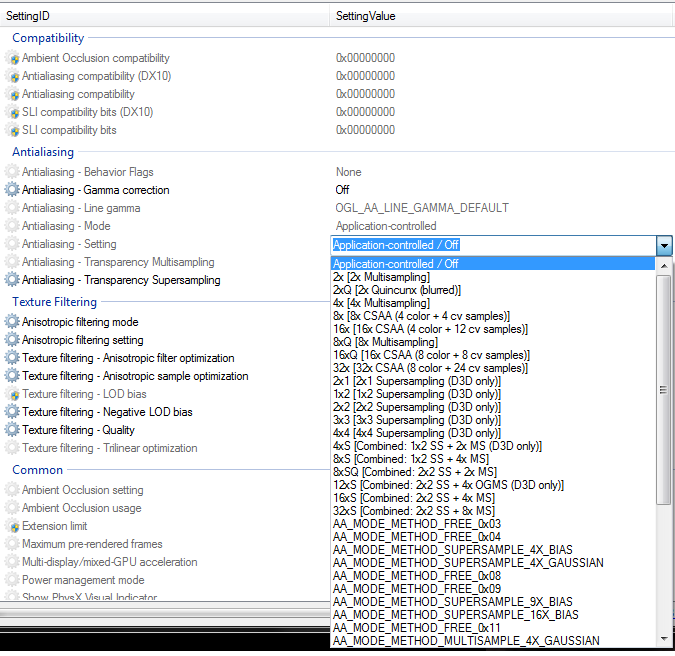This screenshot has width=675, height=656.
Task: Click gear icon by Anisotropic sample optimization
Action: 12,376
